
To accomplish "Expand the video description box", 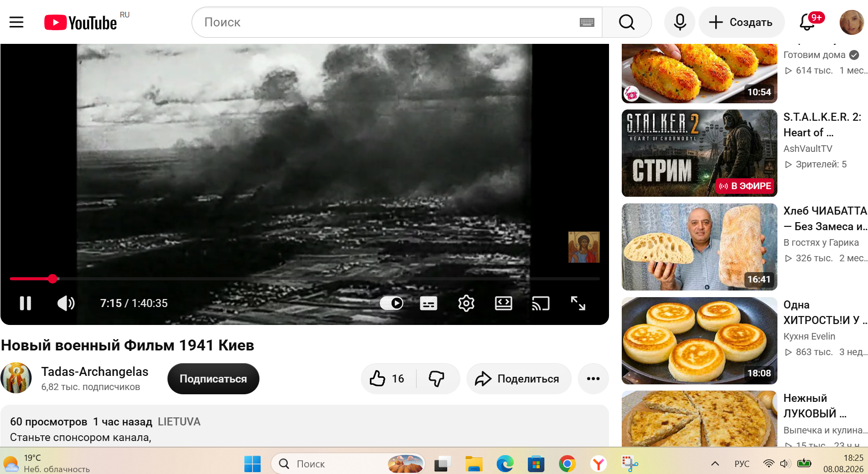I will (x=305, y=426).
